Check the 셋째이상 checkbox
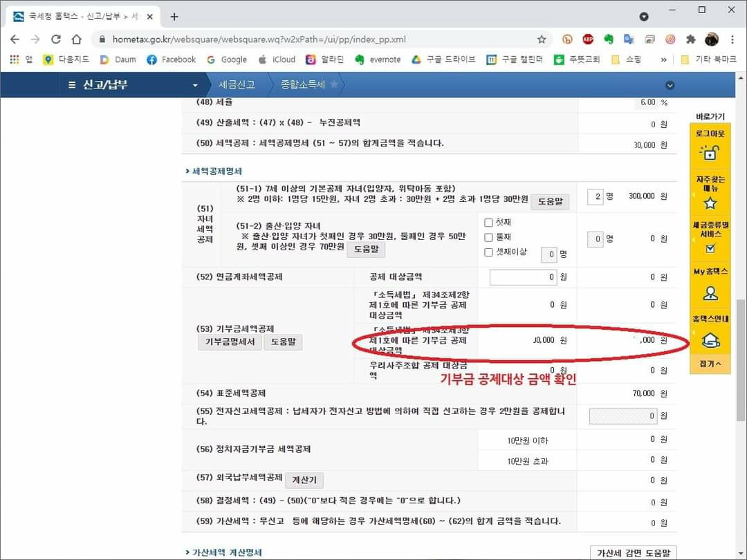Screen dimensions: 747x560 pos(489,252)
